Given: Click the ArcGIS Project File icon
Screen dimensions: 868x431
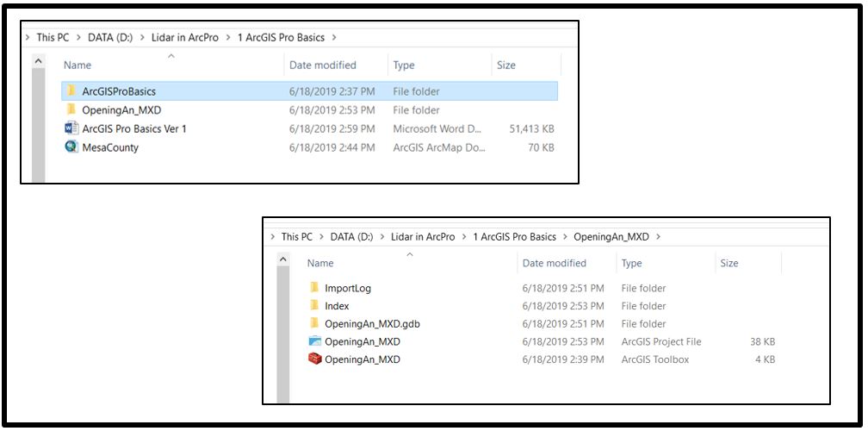Looking at the screenshot, I should pos(315,341).
